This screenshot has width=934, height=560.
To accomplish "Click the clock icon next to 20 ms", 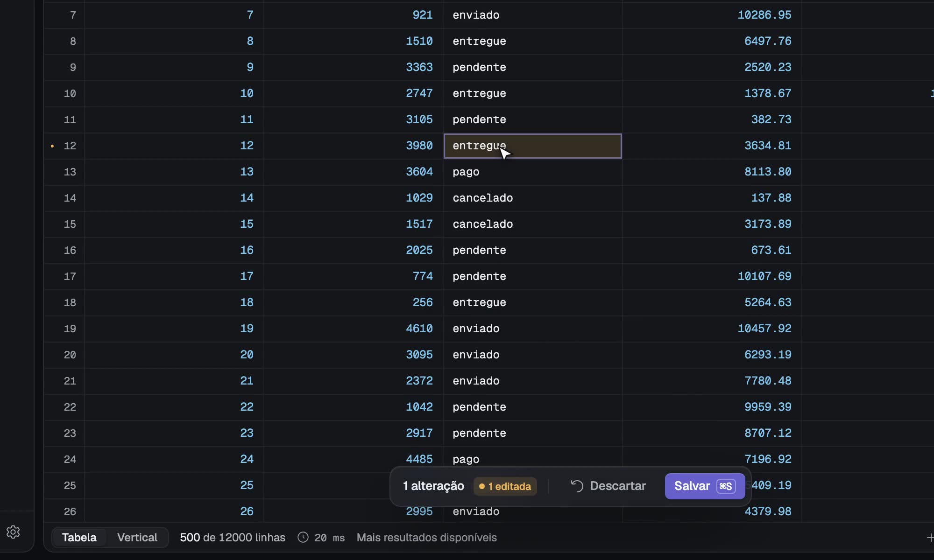I will click(x=303, y=538).
